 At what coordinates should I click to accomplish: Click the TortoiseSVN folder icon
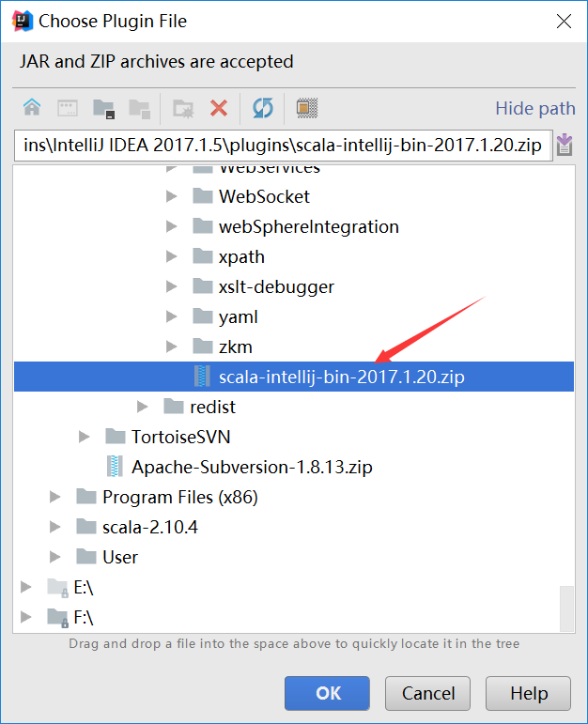pos(115,436)
